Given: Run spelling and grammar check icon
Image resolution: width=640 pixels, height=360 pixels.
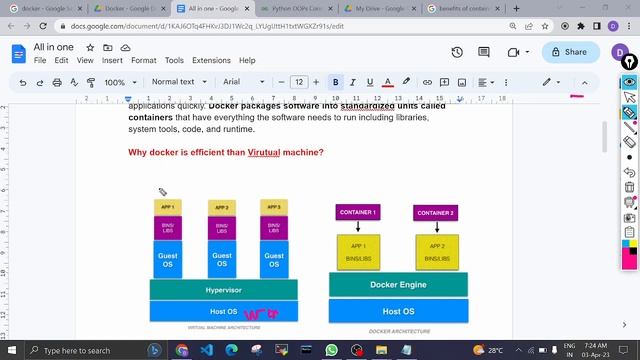Looking at the screenshot, I should 74,82.
